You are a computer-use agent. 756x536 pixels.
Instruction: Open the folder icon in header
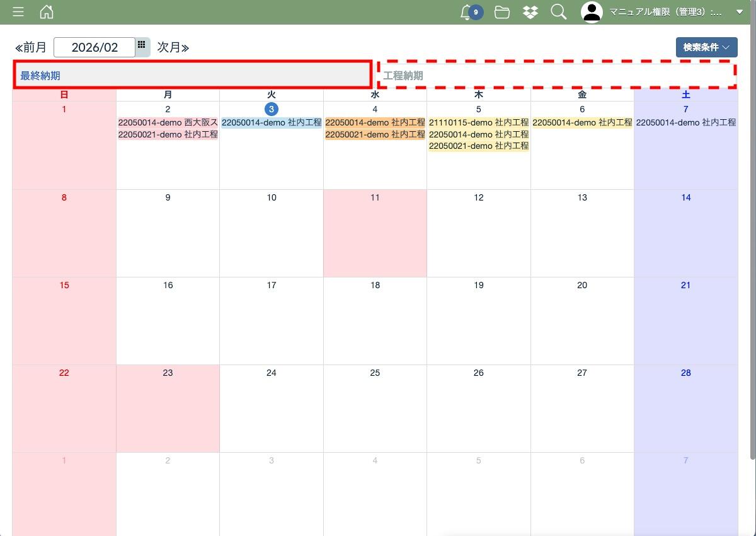[502, 12]
